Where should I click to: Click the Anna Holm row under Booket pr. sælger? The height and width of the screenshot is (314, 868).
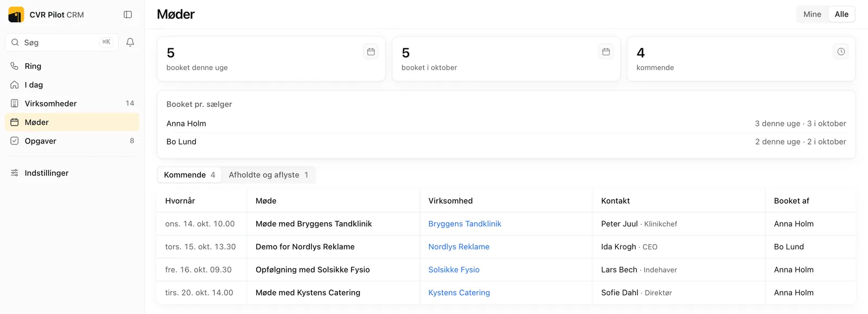[506, 124]
